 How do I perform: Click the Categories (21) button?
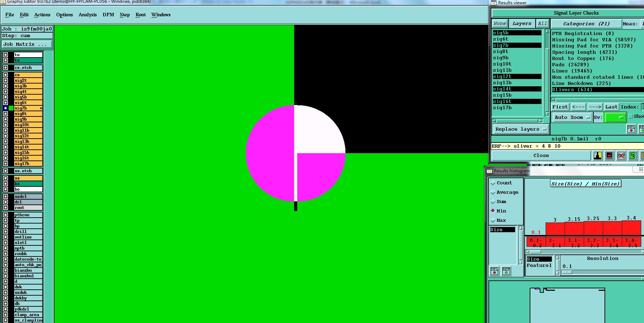coord(586,24)
